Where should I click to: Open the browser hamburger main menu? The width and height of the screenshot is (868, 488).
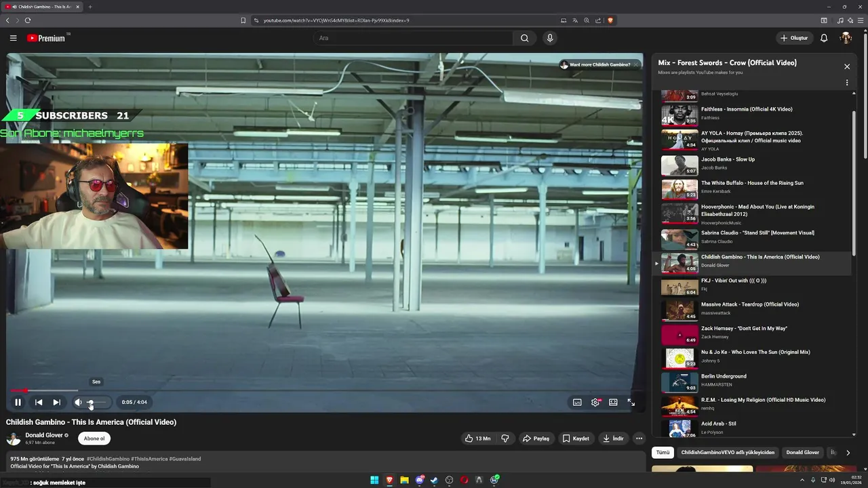(x=861, y=20)
